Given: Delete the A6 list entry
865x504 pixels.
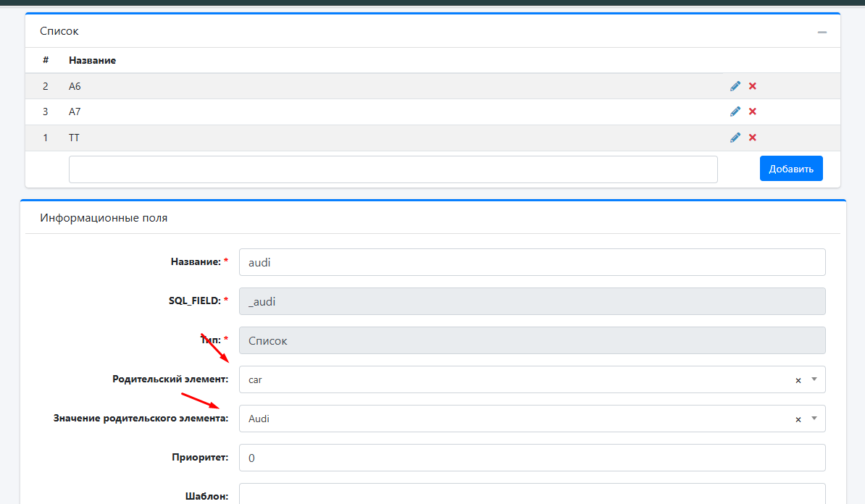Looking at the screenshot, I should tap(753, 86).
